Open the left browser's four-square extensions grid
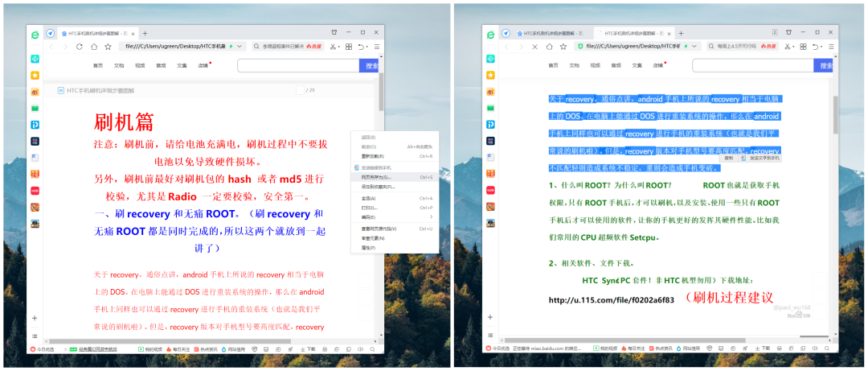The image size is (868, 371). (x=349, y=47)
